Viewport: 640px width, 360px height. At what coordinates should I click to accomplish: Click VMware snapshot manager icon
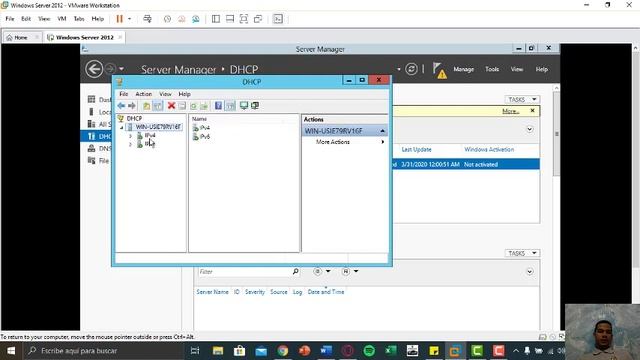196,19
